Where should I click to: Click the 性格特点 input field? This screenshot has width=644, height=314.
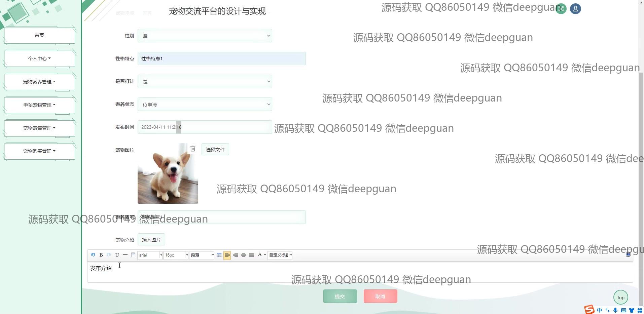[x=221, y=58]
